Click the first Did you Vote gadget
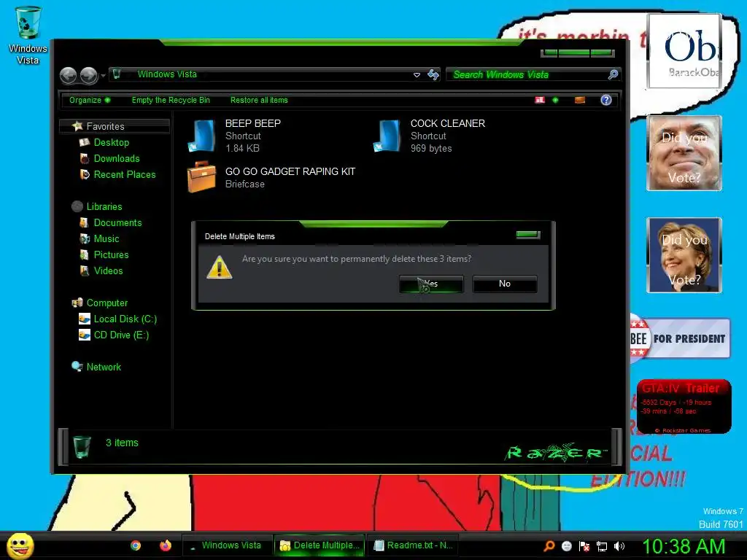The height and width of the screenshot is (560, 747). point(684,153)
